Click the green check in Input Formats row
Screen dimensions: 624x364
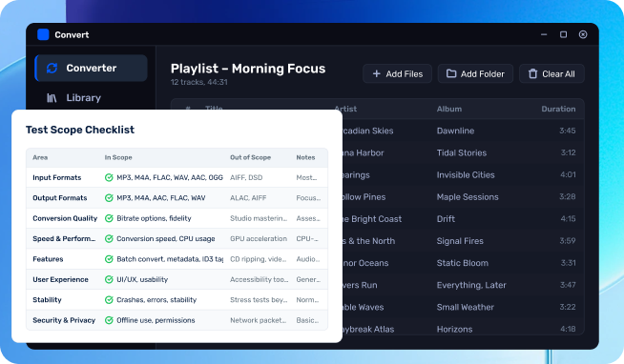(x=109, y=177)
